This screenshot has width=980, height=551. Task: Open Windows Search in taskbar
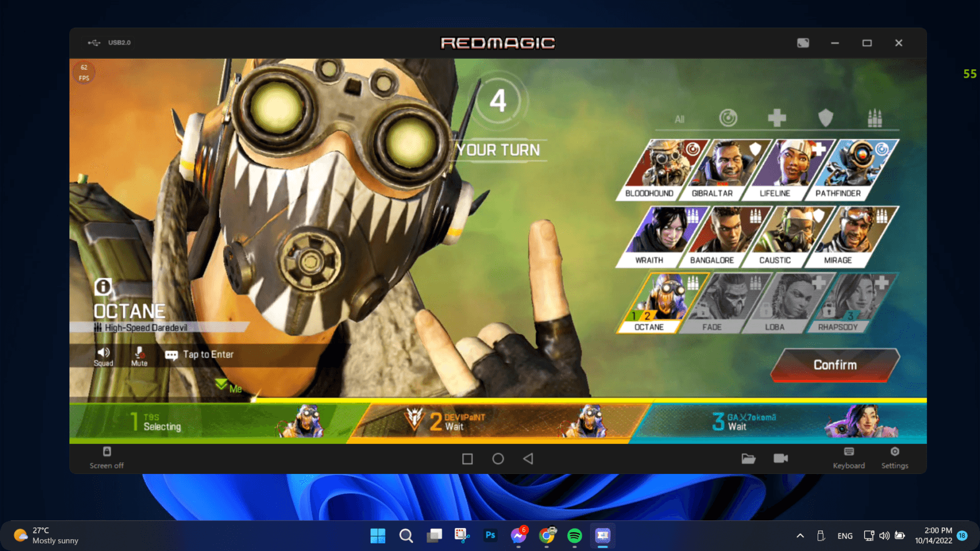pos(406,536)
